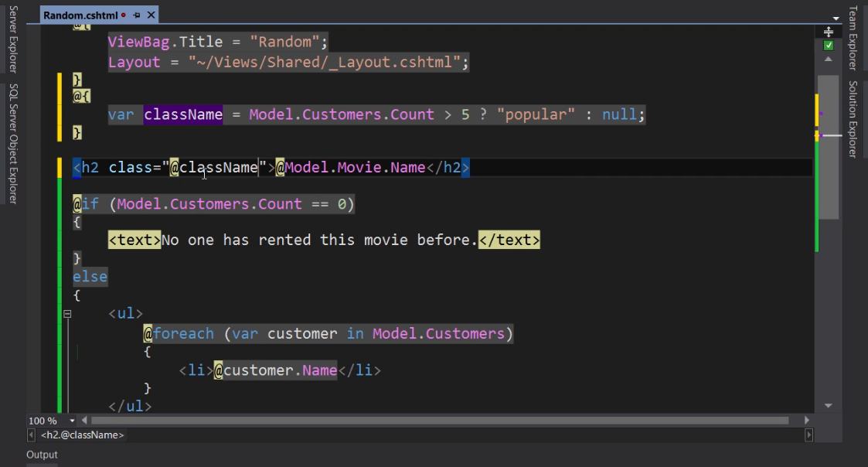Pin the Random.cshtml tab
This screenshot has width=868, height=467.
click(x=137, y=15)
